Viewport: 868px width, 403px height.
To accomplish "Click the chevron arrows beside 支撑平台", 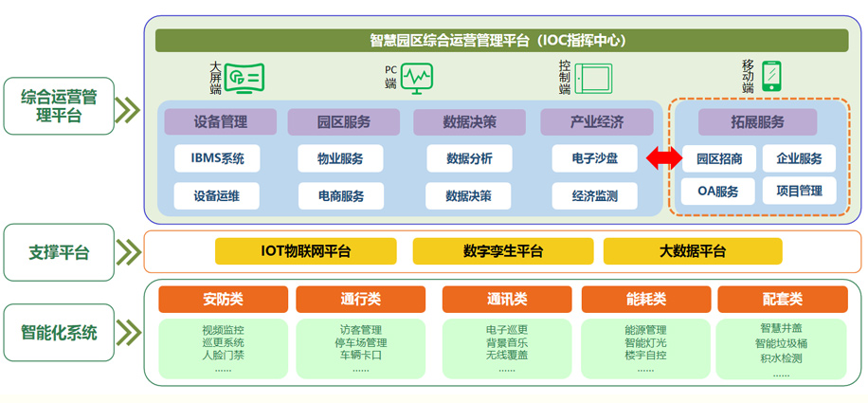I will click(129, 253).
